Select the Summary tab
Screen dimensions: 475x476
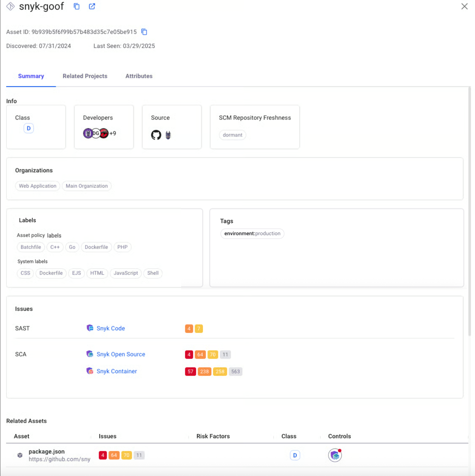[31, 76]
